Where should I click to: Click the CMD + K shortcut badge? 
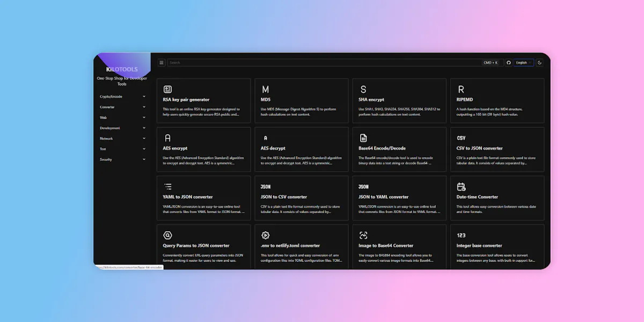(491, 63)
